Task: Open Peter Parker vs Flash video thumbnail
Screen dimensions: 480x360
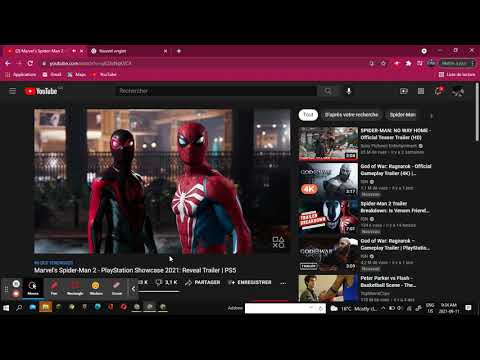Action: click(328, 288)
